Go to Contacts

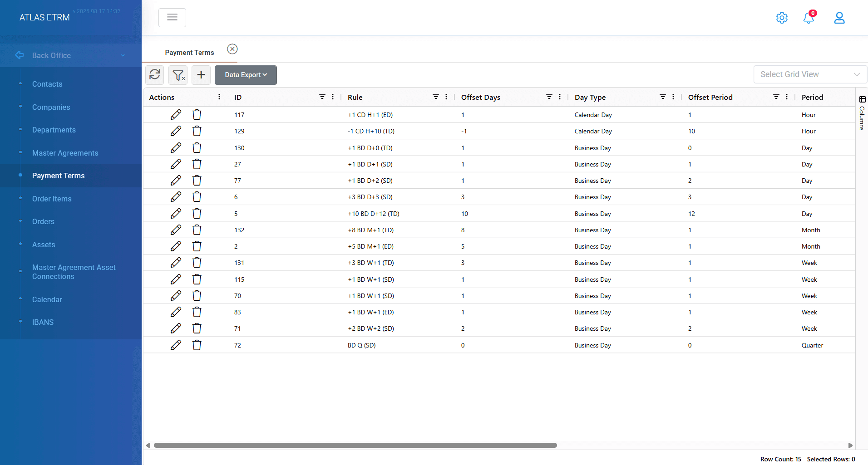coord(47,84)
